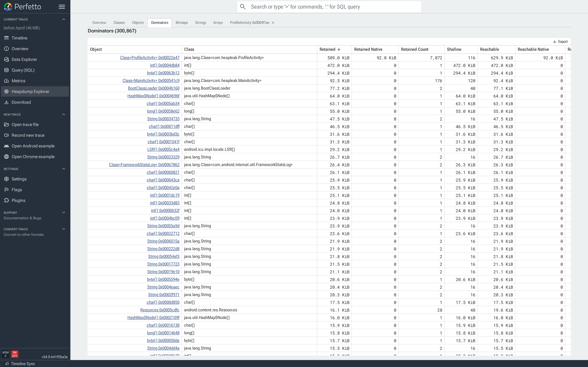
Task: Collapse the CURRENT TRACE section
Action: pyautogui.click(x=63, y=19)
